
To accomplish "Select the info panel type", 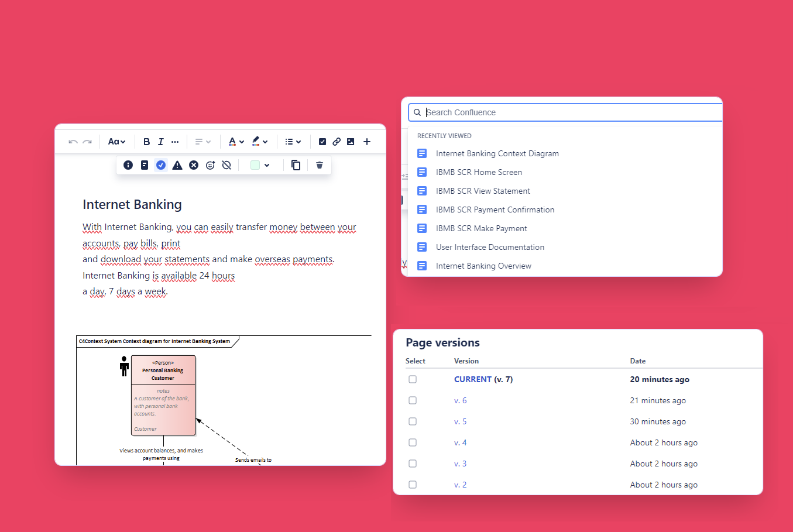I will tap(128, 165).
